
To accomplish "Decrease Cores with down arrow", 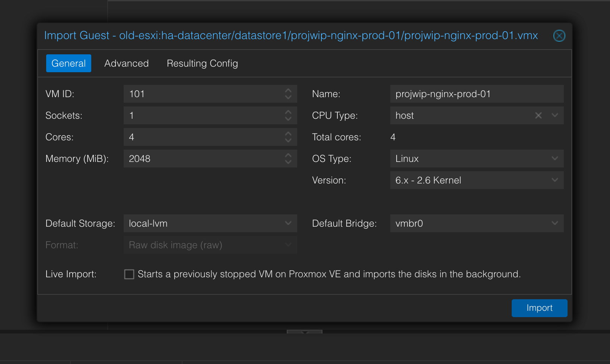I will (x=288, y=140).
